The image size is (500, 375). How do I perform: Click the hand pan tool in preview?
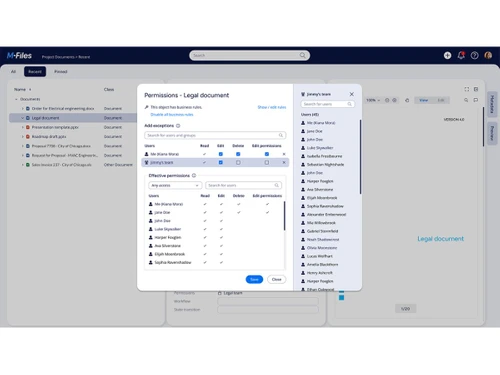pos(407,100)
